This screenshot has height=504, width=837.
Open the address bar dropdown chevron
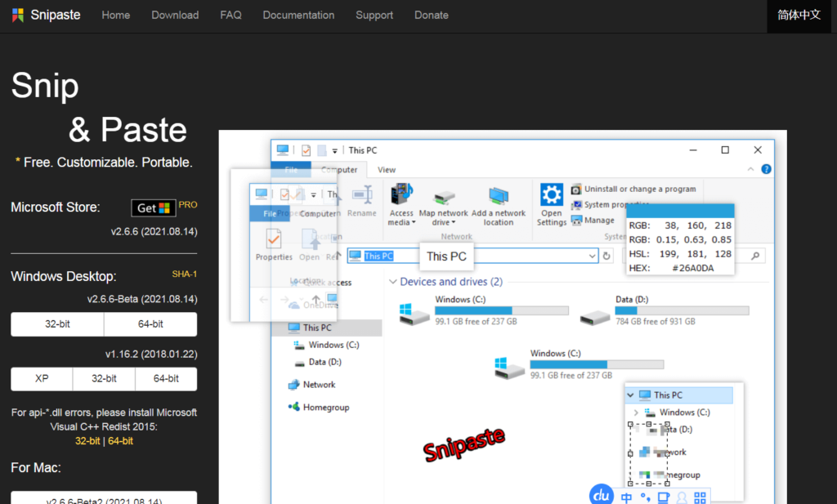[x=592, y=256]
